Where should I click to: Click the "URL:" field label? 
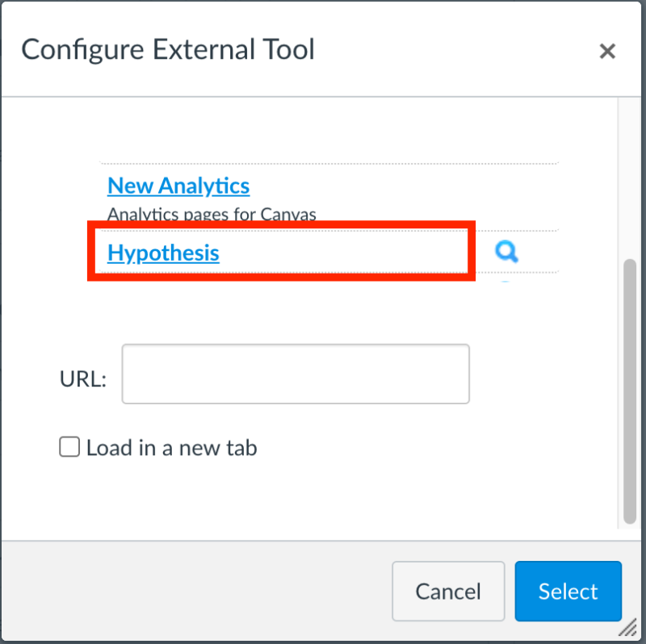83,379
